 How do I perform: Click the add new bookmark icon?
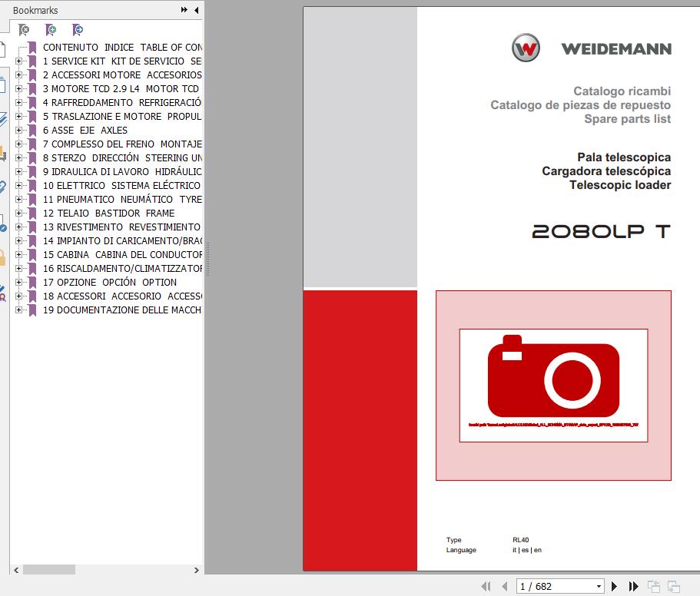tap(51, 30)
